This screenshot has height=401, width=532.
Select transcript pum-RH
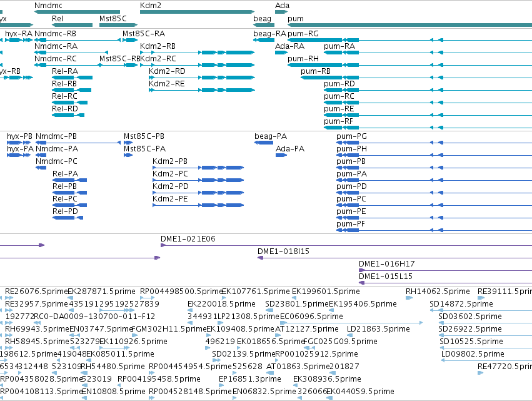coord(409,65)
